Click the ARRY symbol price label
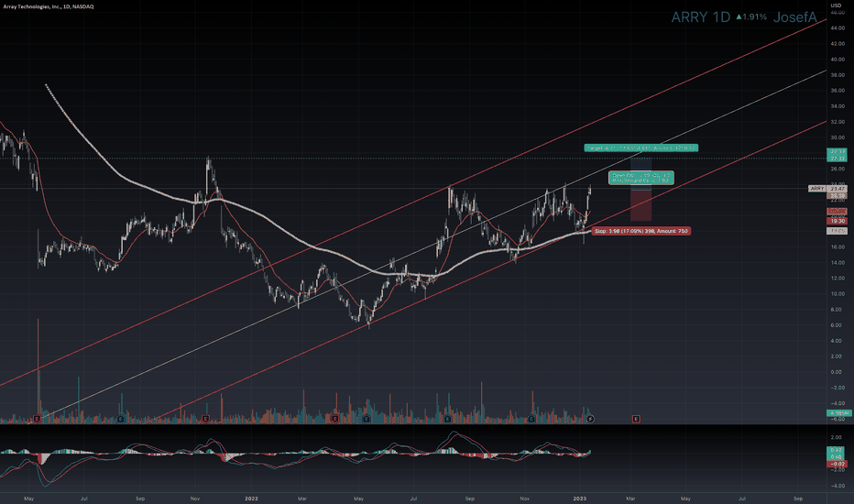Viewport: 854px width, 504px height. tap(817, 189)
